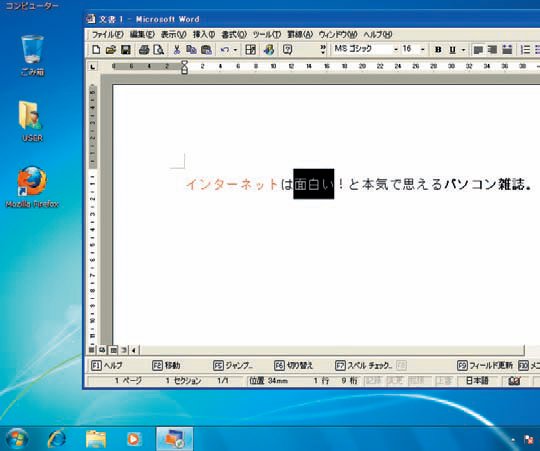
Task: Expand the hidden toolbar buttons chevron
Action: click(323, 50)
